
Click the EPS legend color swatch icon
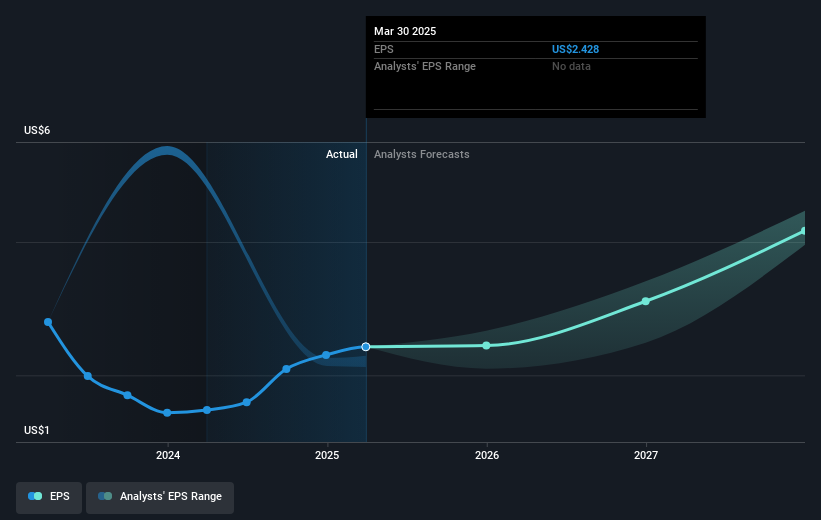click(35, 496)
